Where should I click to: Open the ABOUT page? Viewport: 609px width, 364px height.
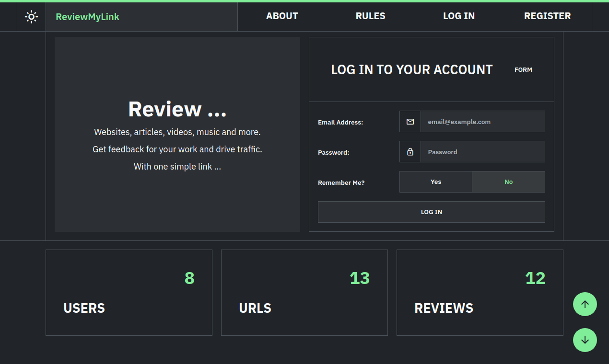tap(282, 16)
